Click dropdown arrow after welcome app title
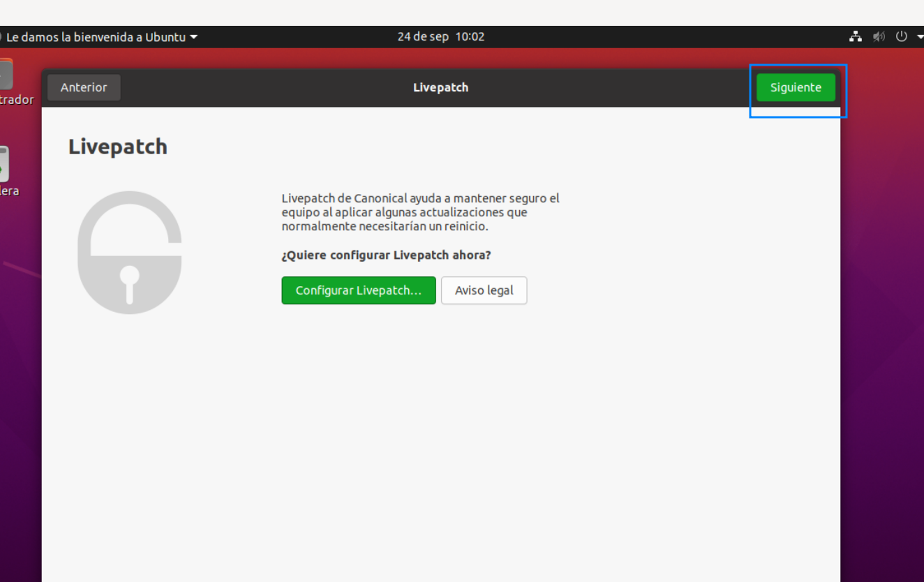Viewport: 924px width, 582px height. pyautogui.click(x=193, y=36)
